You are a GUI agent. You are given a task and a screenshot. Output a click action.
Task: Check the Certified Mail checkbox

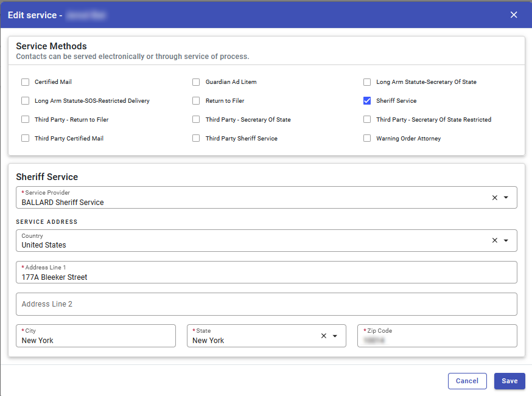(25, 82)
